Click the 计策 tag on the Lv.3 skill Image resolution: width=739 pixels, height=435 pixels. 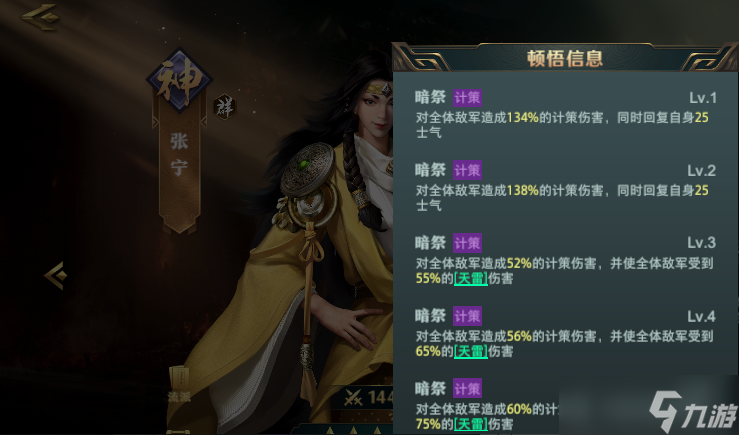467,243
